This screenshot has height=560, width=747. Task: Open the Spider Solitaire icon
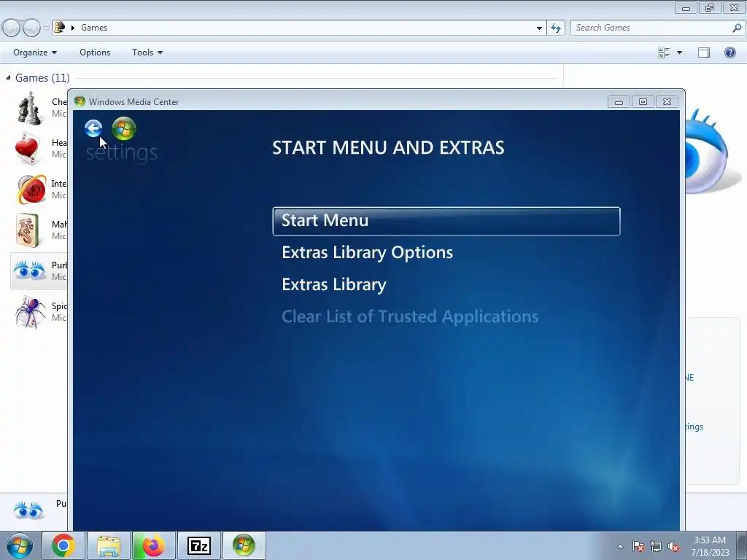pos(31,312)
